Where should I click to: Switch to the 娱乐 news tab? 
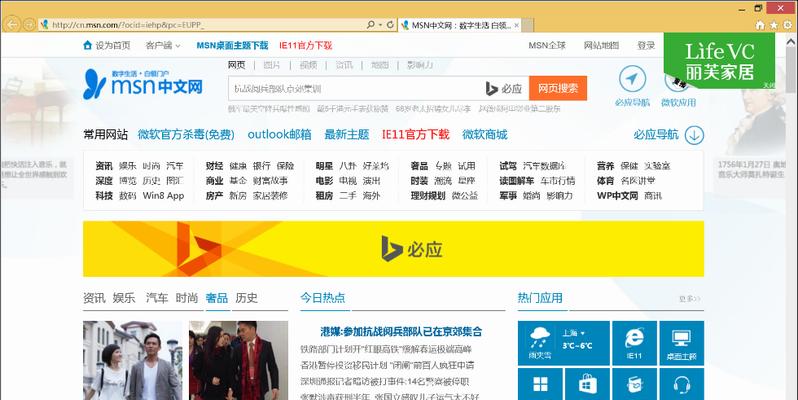[124, 298]
